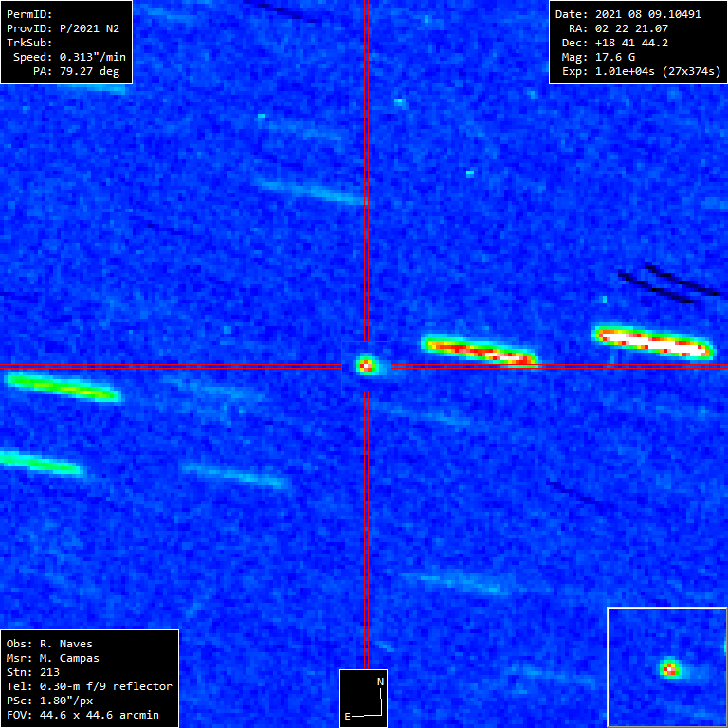Click the 'TrkSub:' label
This screenshot has height=728, width=728.
29,43
